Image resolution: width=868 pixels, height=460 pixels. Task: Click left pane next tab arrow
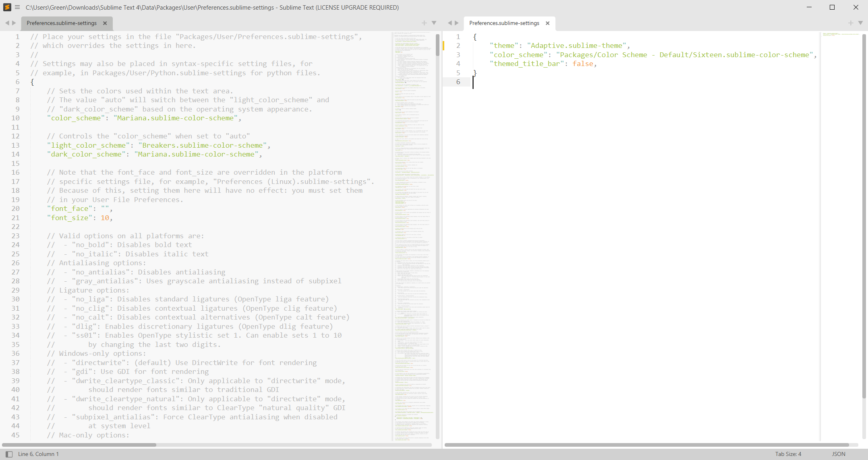pyautogui.click(x=14, y=23)
